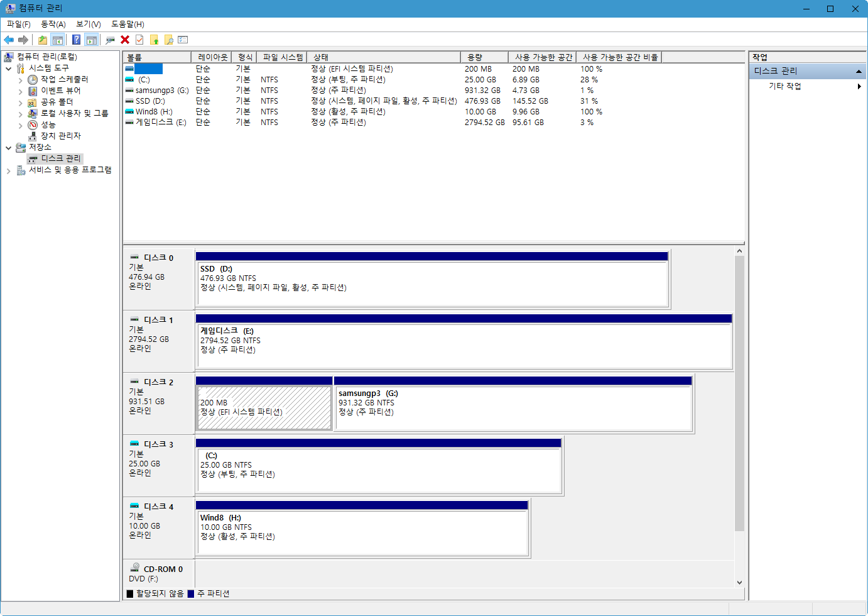Expand 서비스 및 응용 프로그램 node
This screenshot has height=616, width=868.
tap(8, 170)
